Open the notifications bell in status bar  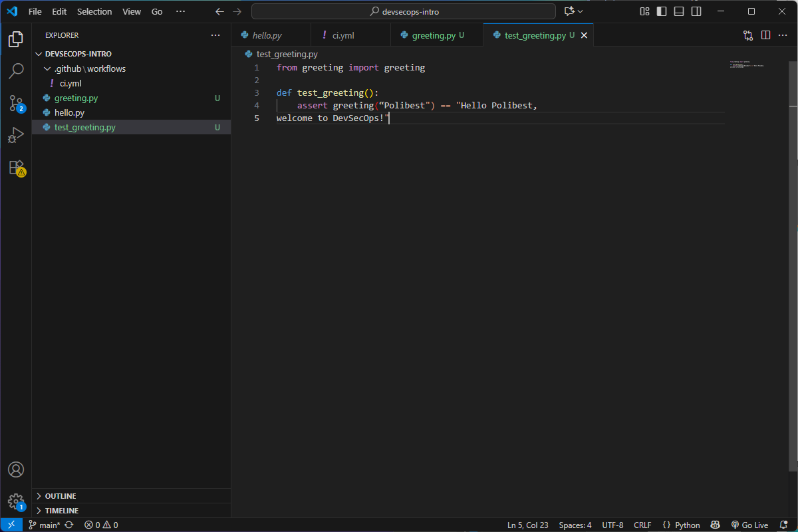[x=783, y=525]
